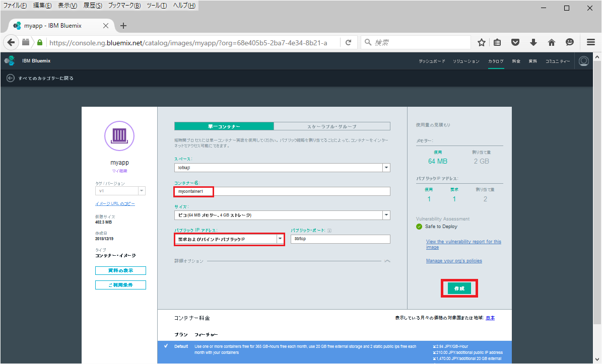Open the タグ/バージョン v1 dropdown
Image resolution: width=602 pixels, height=364 pixels.
click(120, 191)
